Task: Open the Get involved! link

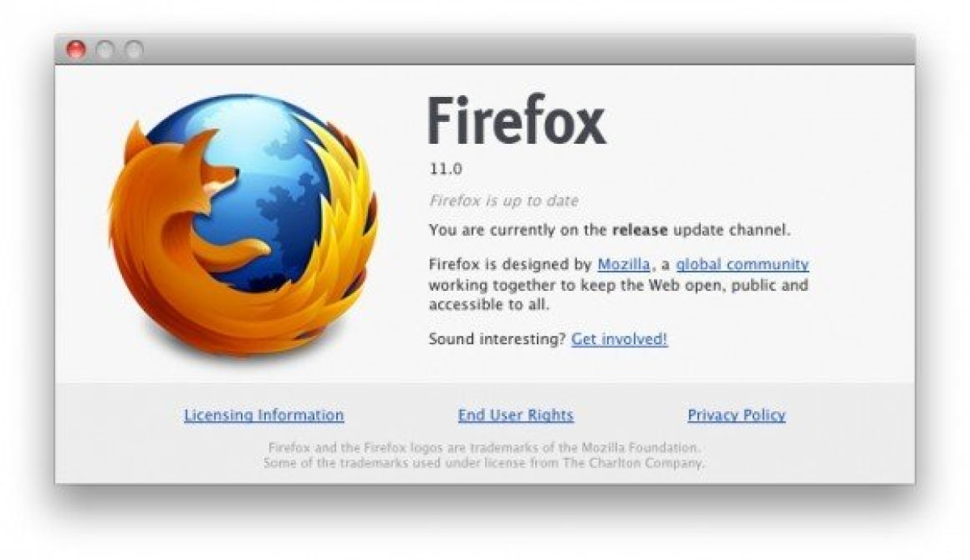Action: tap(619, 339)
